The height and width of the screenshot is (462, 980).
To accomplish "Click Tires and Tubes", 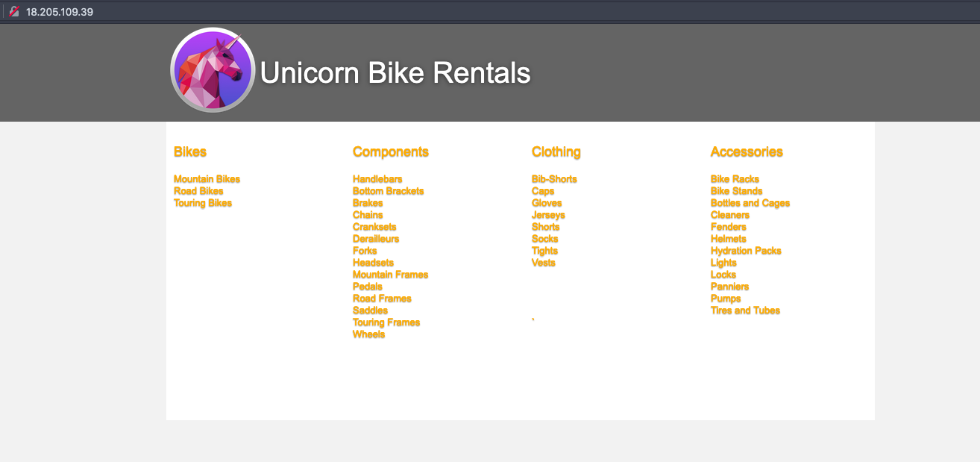I will pos(745,310).
